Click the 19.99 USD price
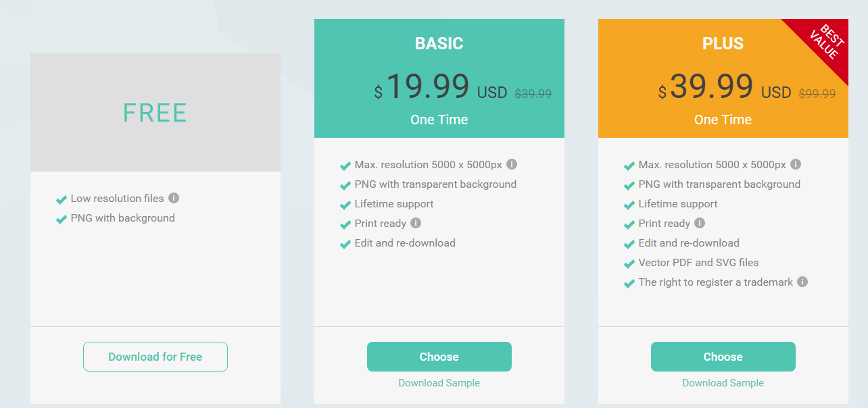868x408 pixels. click(441, 88)
